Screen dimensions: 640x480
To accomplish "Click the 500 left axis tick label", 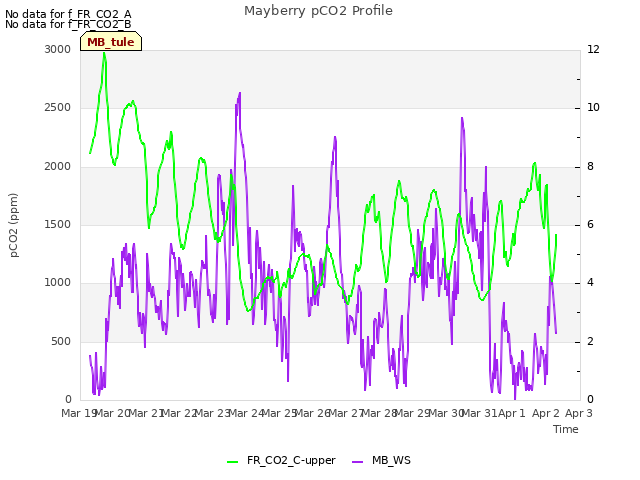I will pyautogui.click(x=61, y=342).
